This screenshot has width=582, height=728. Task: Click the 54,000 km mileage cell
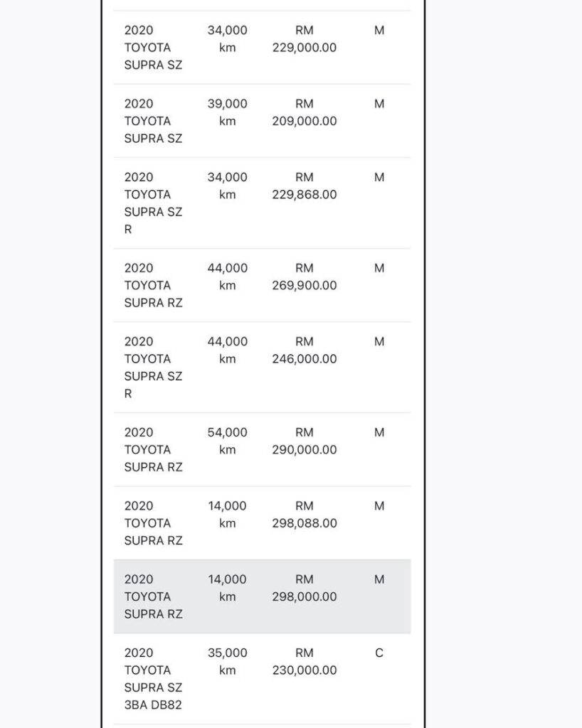(x=227, y=441)
